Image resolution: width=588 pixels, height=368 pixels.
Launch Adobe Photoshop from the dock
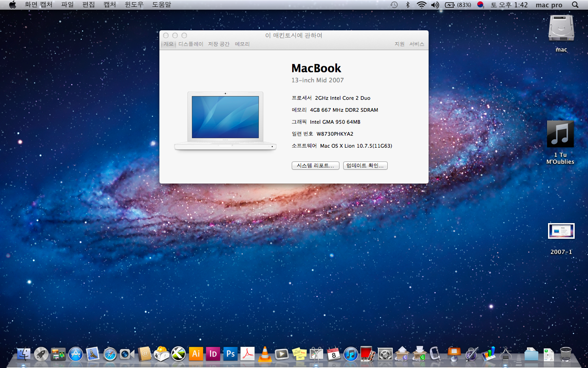(230, 353)
